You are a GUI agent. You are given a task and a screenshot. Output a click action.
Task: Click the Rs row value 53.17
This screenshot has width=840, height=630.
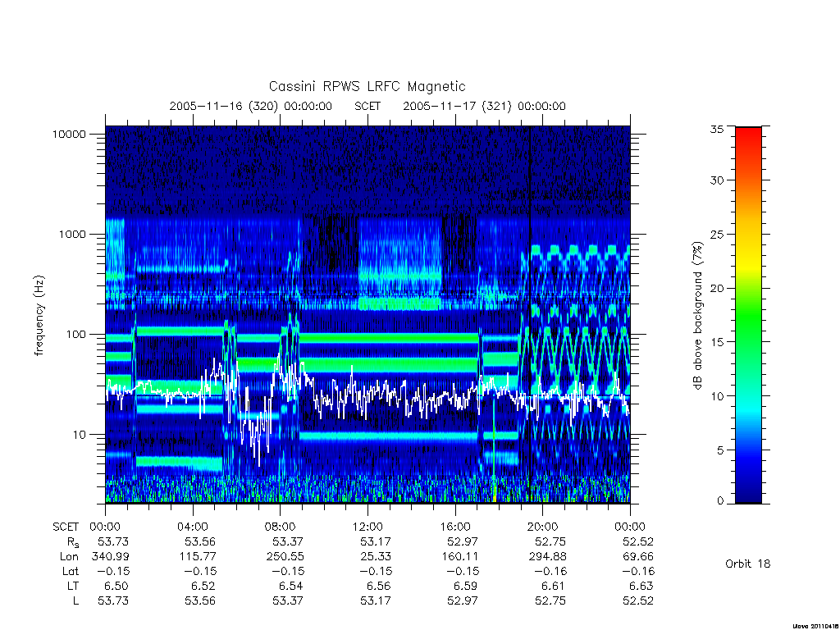pyautogui.click(x=376, y=542)
